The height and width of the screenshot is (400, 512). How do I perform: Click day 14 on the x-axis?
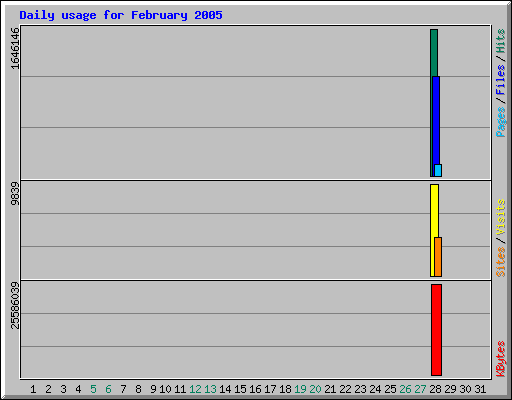click(x=225, y=389)
